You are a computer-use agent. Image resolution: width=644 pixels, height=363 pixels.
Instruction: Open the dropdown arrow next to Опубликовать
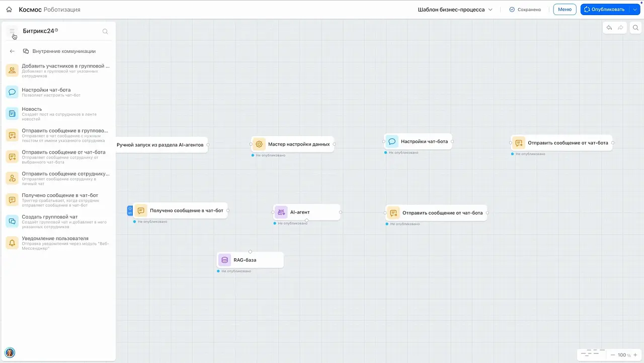click(635, 9)
